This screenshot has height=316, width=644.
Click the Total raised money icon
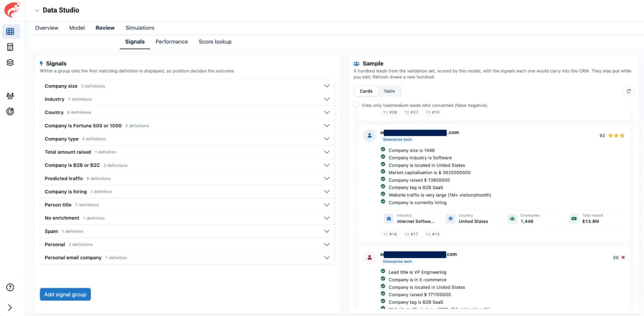click(574, 218)
